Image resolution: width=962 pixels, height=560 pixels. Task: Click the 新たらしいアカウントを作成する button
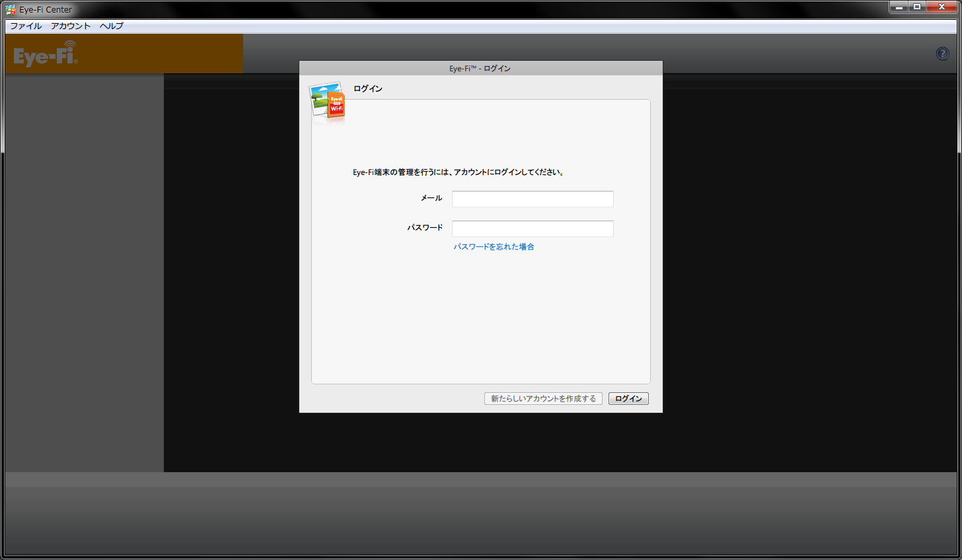(543, 399)
